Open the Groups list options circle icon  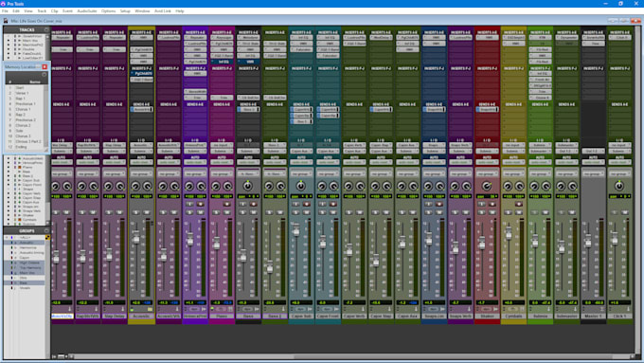click(46, 230)
